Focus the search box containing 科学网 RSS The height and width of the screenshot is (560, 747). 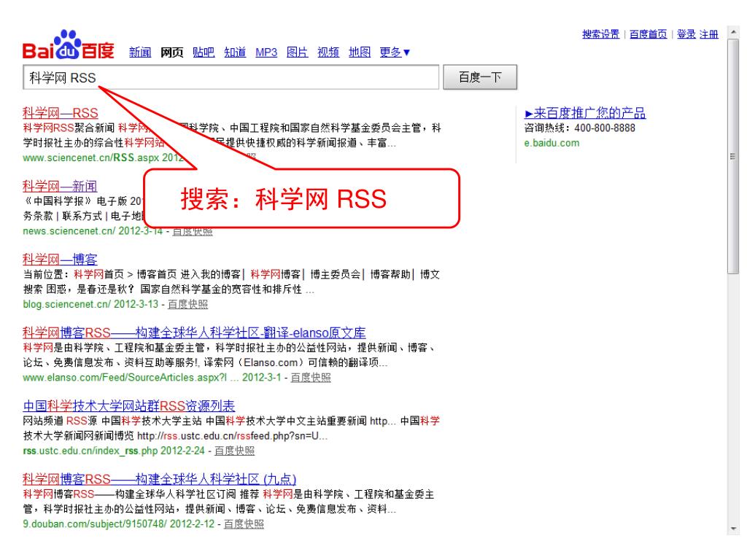coord(231,77)
